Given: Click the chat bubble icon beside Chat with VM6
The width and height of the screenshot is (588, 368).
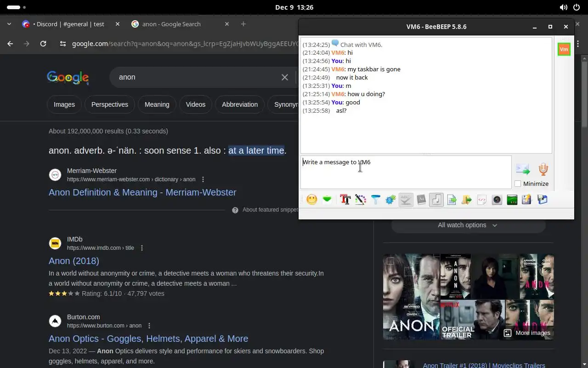Looking at the screenshot, I should (335, 43).
